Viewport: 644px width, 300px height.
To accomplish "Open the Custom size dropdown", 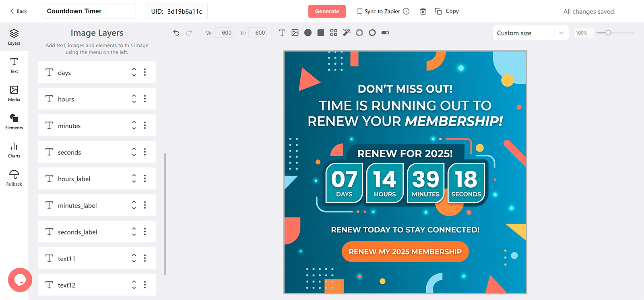I will (530, 33).
